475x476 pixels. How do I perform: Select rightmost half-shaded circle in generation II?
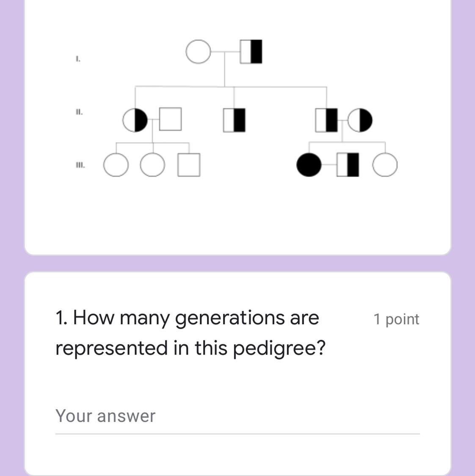click(x=360, y=120)
